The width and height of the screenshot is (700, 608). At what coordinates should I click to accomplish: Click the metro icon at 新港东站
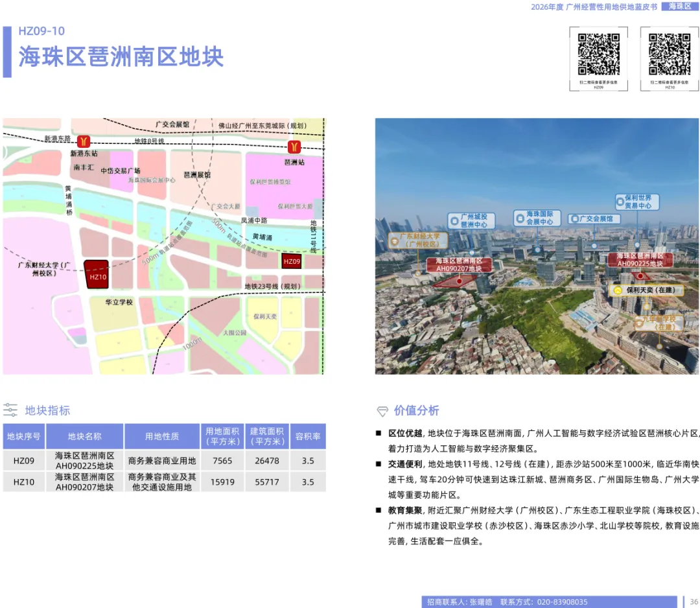tap(84, 141)
